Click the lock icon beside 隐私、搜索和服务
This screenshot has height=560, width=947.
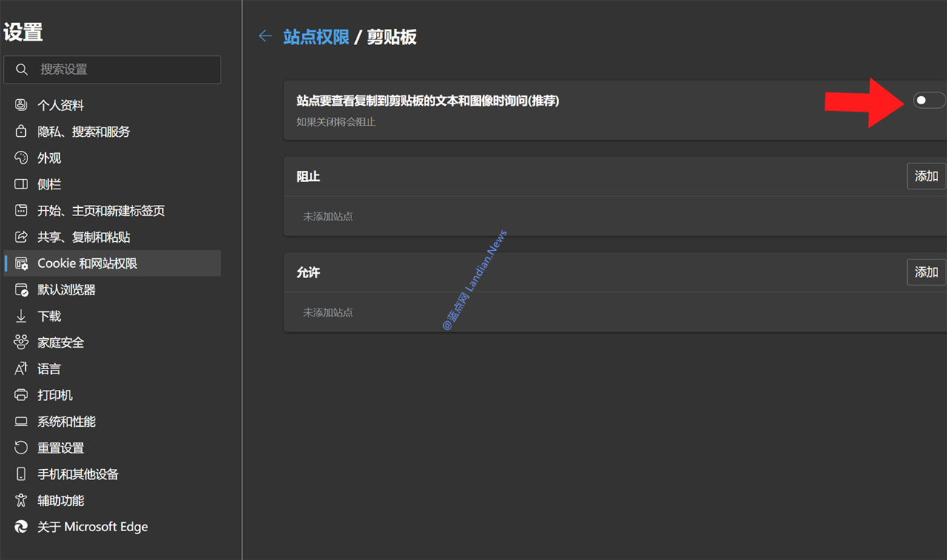21,132
